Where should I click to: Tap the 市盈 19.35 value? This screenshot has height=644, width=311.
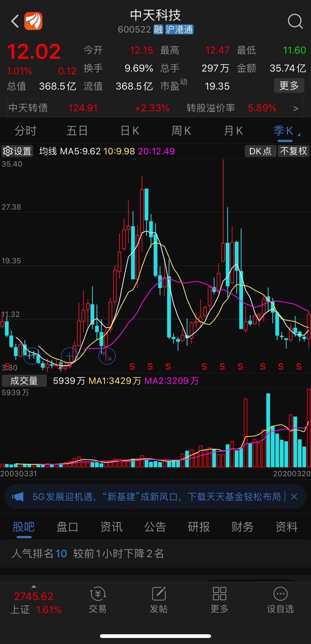click(217, 87)
